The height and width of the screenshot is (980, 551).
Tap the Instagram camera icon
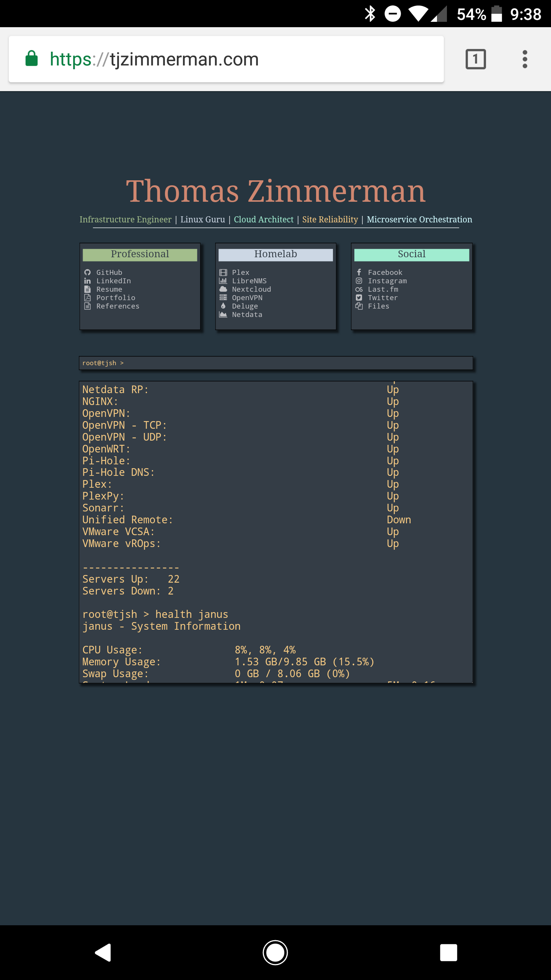(x=359, y=281)
